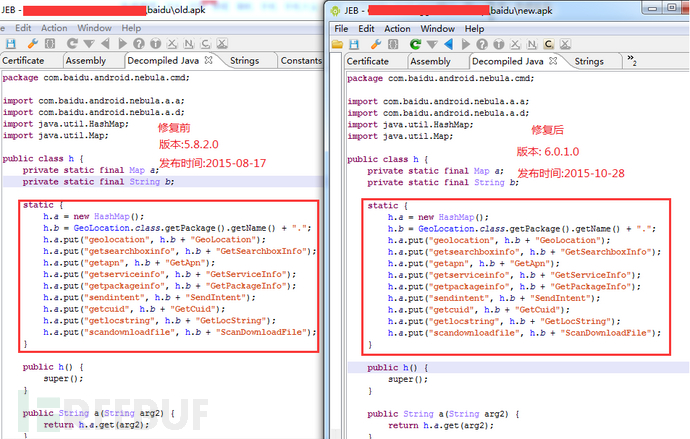This screenshot has height=439, width=690.
Task: Expand the toolbar down-arrow in new.apk window
Action: click(432, 44)
